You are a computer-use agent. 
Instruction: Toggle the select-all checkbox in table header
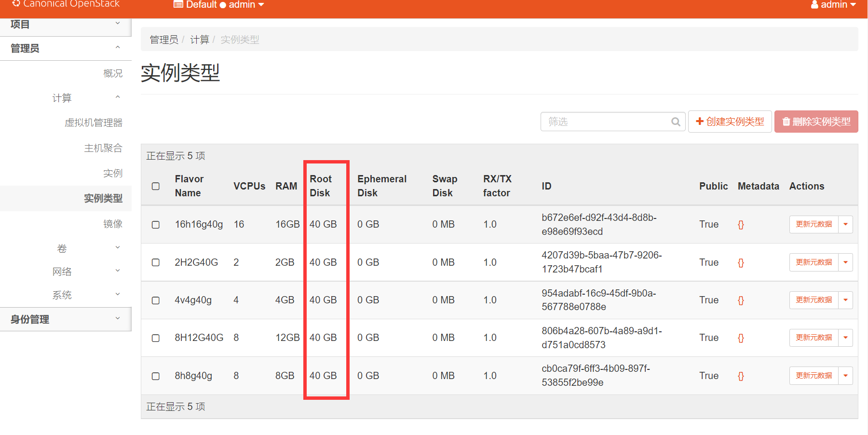(x=156, y=186)
